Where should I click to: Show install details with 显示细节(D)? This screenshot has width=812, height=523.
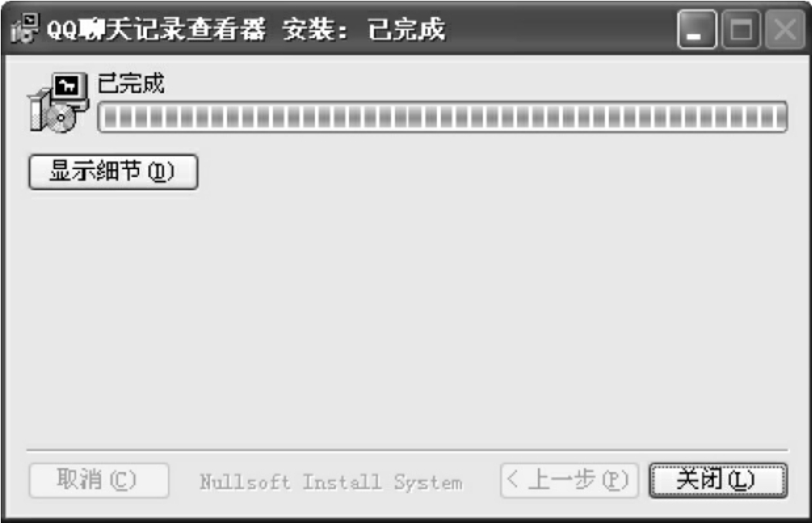click(x=113, y=172)
